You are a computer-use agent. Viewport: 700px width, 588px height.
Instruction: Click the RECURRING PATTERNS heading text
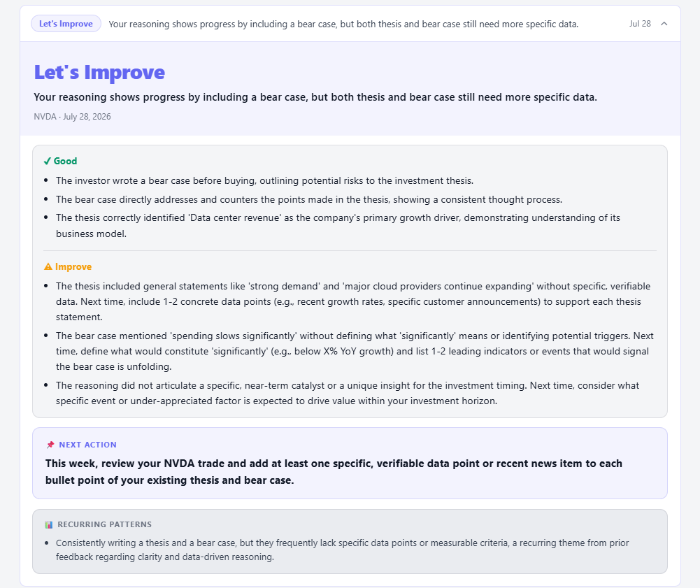click(x=104, y=524)
